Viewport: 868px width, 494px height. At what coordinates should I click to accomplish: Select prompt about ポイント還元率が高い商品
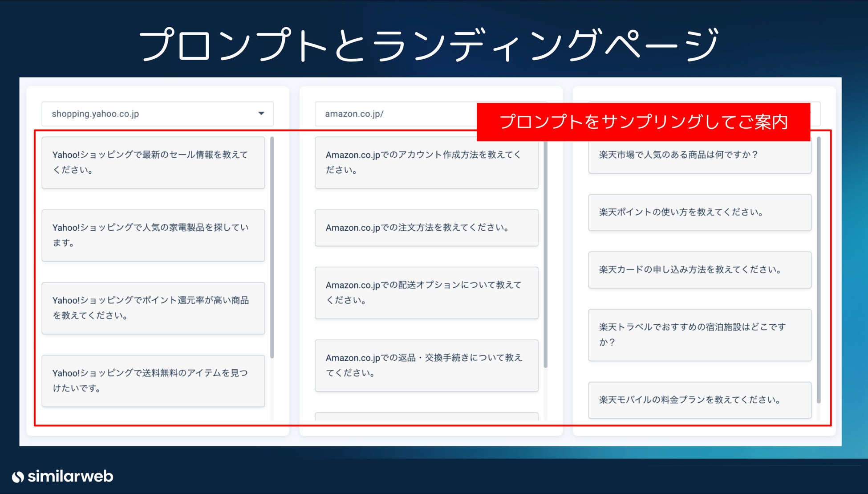153,308
